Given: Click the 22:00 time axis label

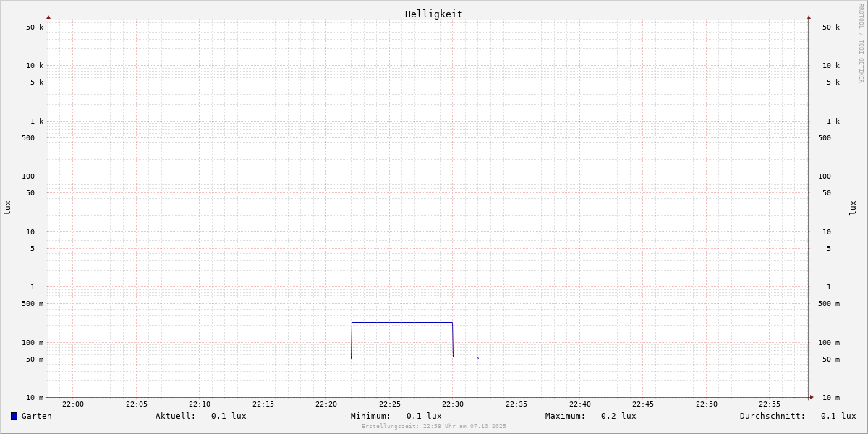Looking at the screenshot, I should point(73,404).
